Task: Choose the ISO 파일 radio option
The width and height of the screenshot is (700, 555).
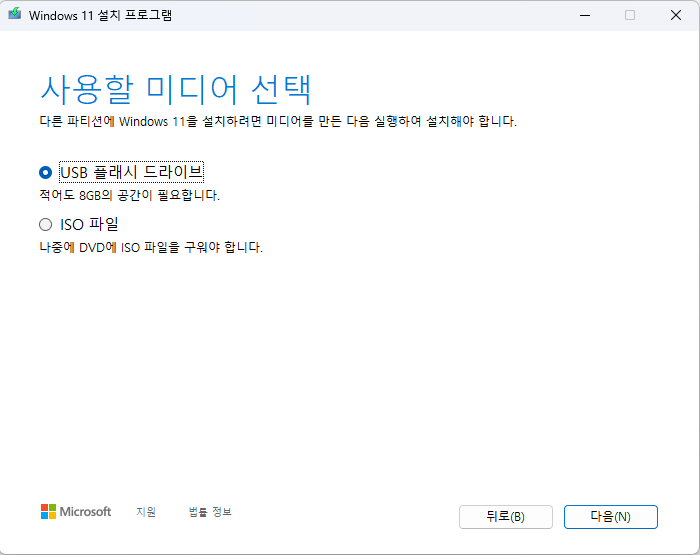Action: 45,224
